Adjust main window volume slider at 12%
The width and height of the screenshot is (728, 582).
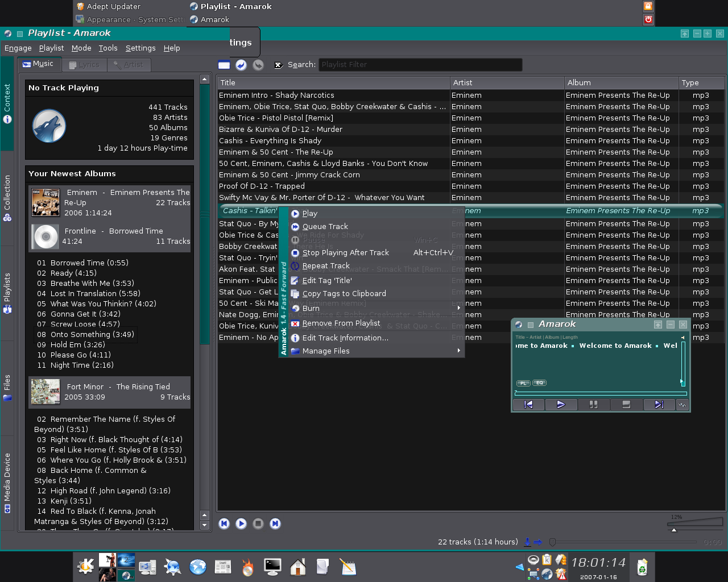click(x=694, y=524)
